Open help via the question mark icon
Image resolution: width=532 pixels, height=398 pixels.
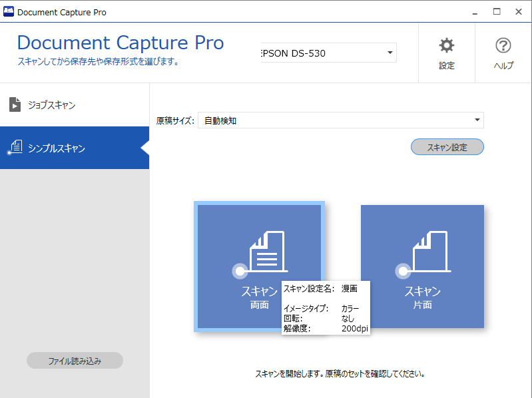(x=503, y=45)
